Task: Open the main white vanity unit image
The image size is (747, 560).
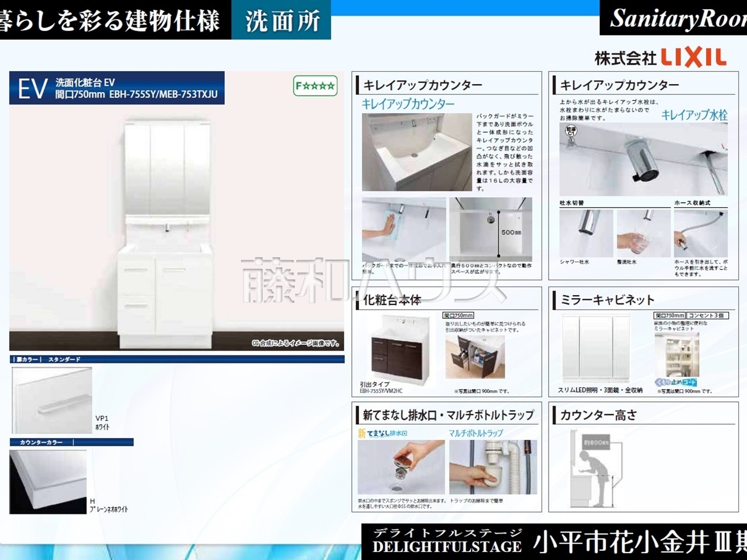Action: [x=167, y=233]
